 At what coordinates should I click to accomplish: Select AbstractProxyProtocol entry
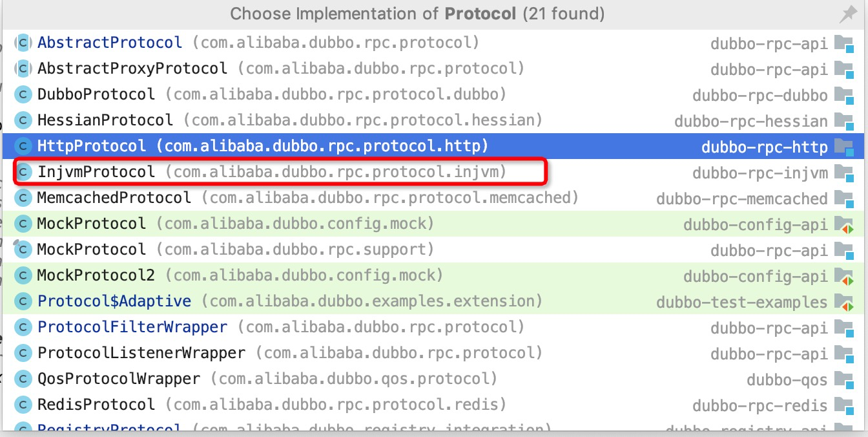click(x=132, y=69)
